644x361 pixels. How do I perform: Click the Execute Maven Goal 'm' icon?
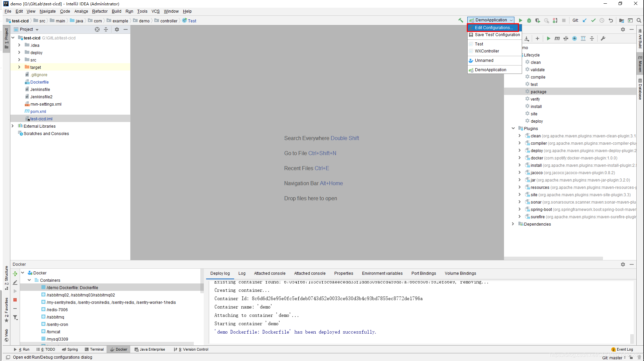(557, 38)
